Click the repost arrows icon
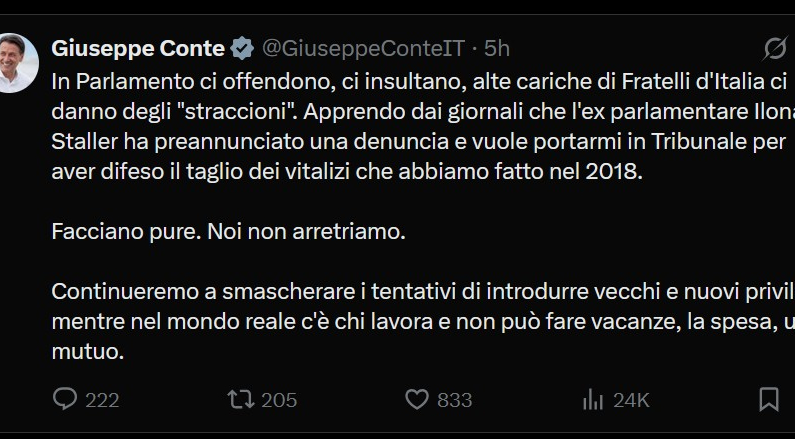The image size is (795, 439). [x=240, y=400]
